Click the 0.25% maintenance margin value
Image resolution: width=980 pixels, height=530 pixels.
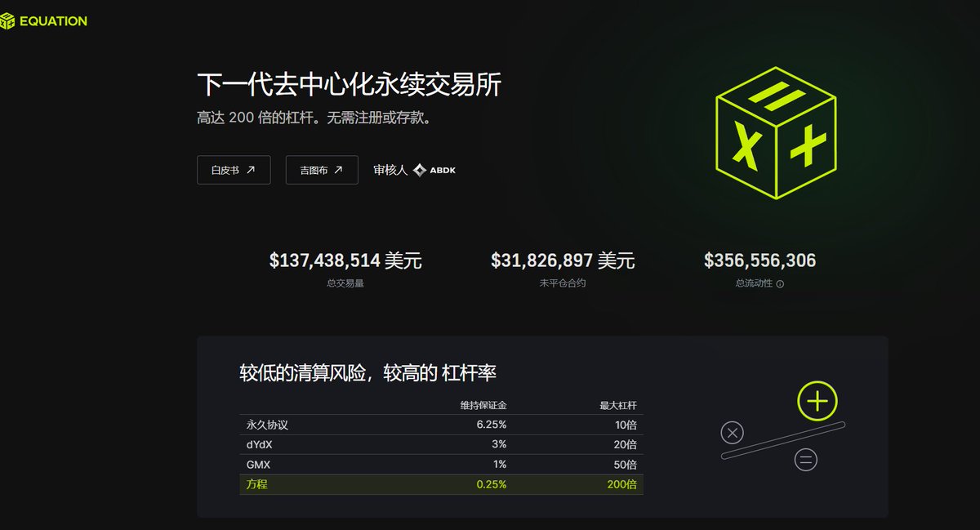[491, 484]
